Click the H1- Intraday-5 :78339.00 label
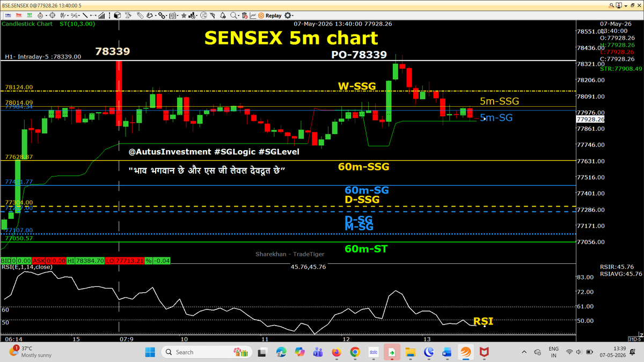The width and height of the screenshot is (644, 362). (x=43, y=56)
